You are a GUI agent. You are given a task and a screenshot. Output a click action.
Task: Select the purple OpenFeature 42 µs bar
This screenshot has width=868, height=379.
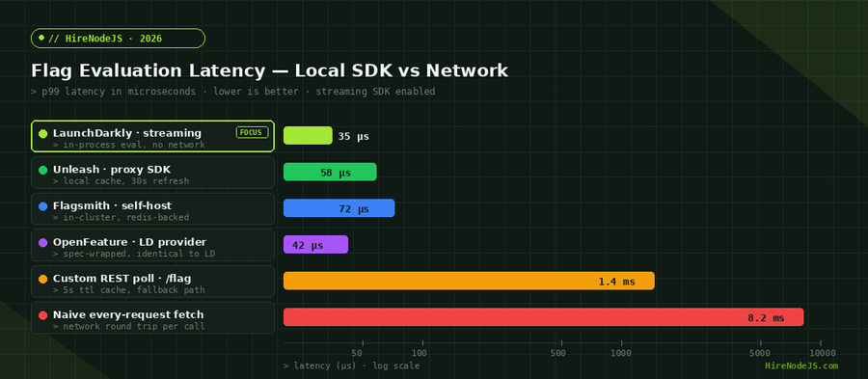[x=315, y=245]
